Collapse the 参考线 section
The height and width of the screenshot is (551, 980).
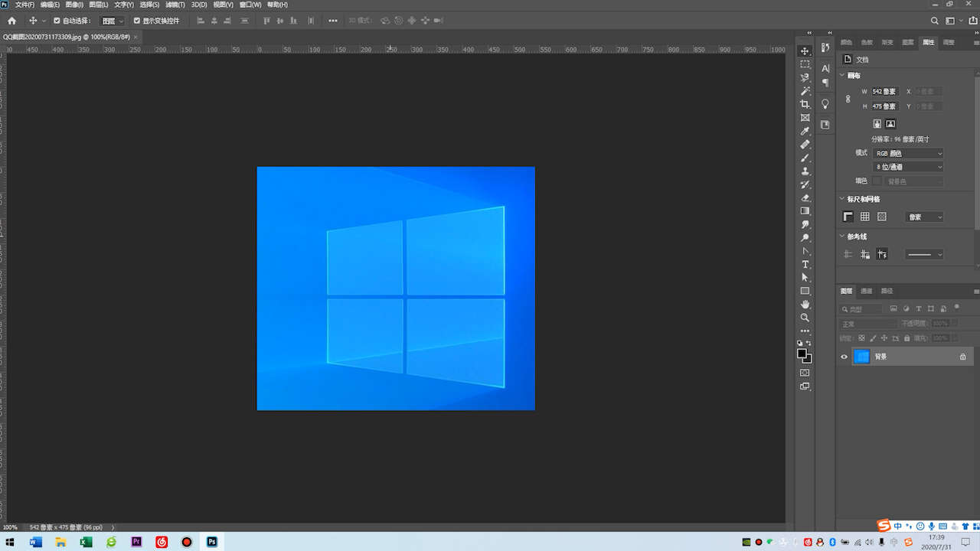tap(842, 236)
